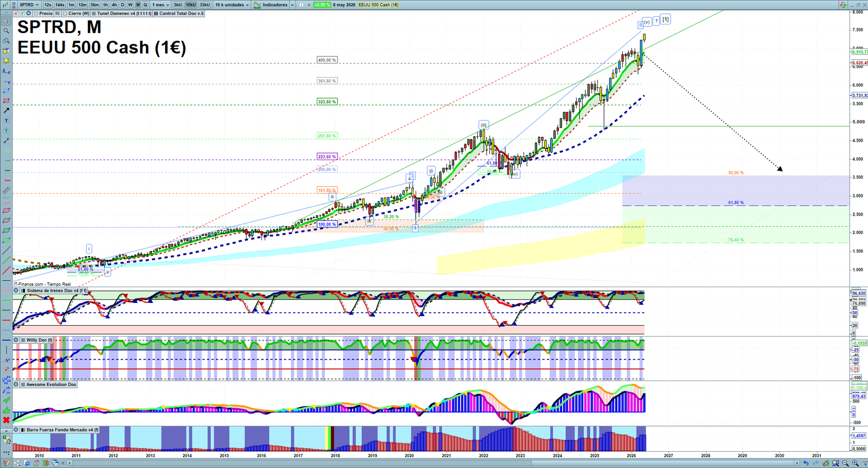The height and width of the screenshot is (468, 868).
Task: Select the 12s timeframe
Action: coord(48,5)
